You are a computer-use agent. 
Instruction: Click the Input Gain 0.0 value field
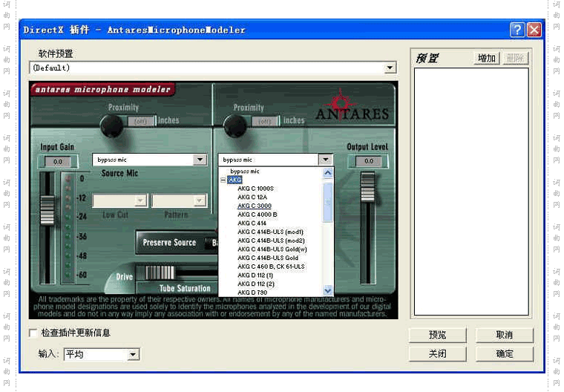pyautogui.click(x=58, y=162)
